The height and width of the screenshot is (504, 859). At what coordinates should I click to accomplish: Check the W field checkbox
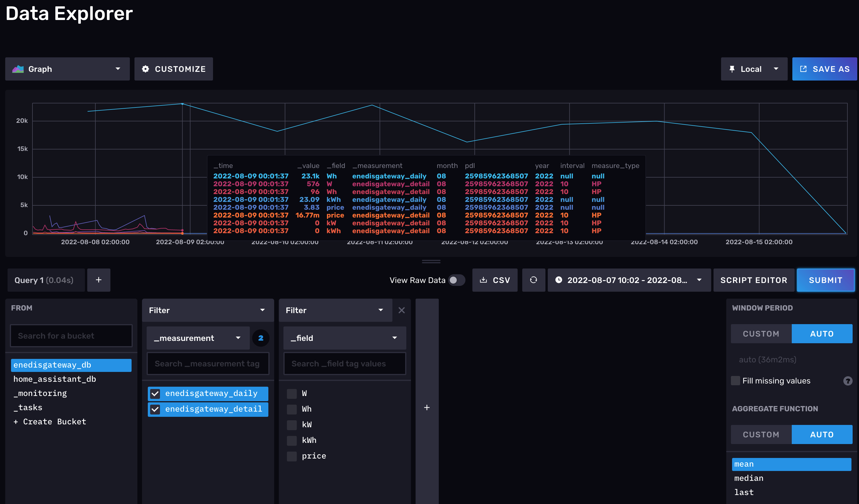tap(292, 394)
